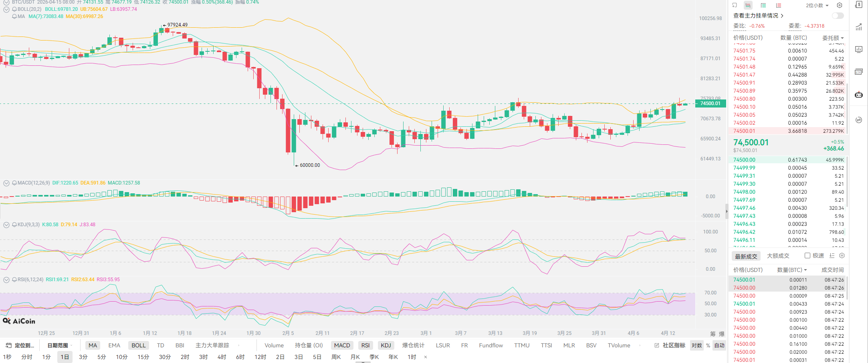Collapse the MACD indicator panel

click(6, 183)
